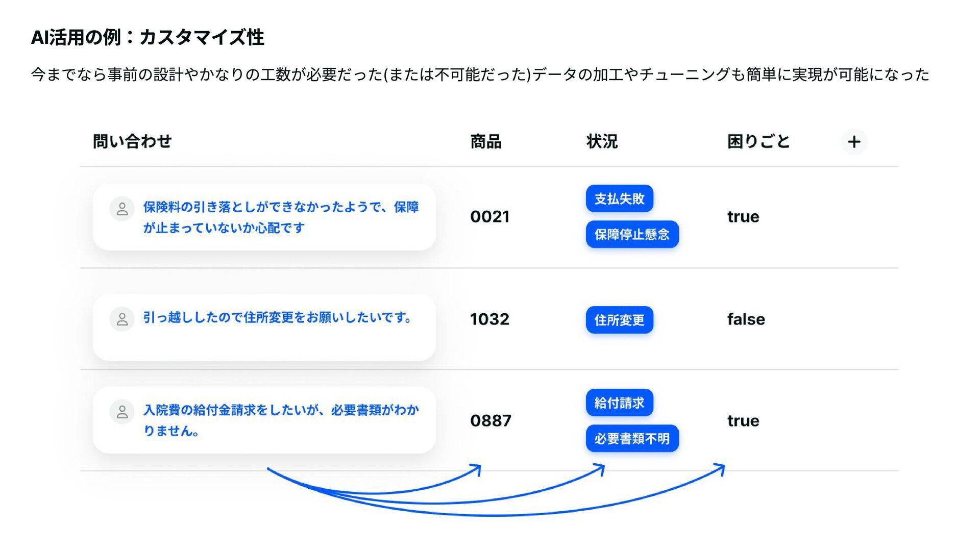Select the 保障停止懸念 tag

[x=632, y=234]
